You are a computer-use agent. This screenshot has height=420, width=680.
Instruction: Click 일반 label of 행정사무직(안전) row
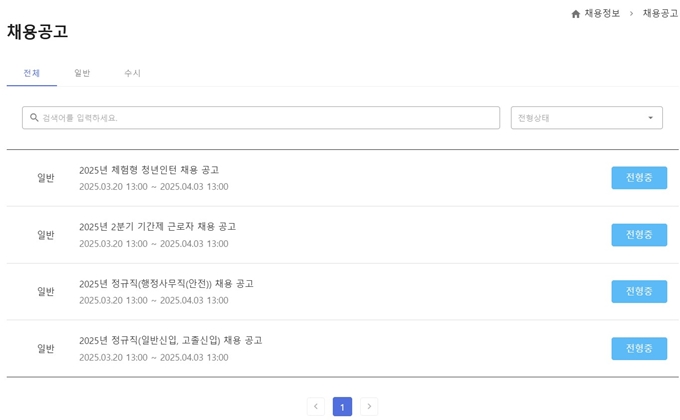(x=46, y=292)
